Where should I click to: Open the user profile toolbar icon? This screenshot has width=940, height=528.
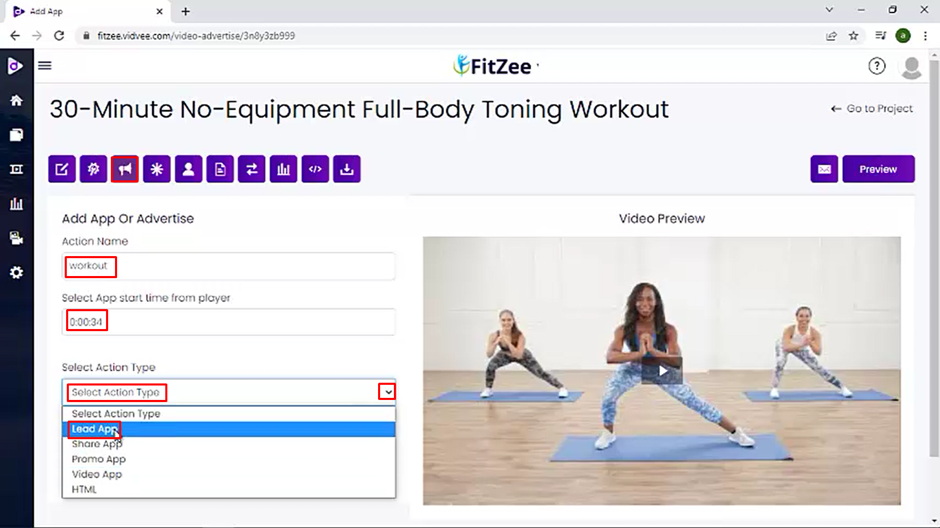click(188, 169)
